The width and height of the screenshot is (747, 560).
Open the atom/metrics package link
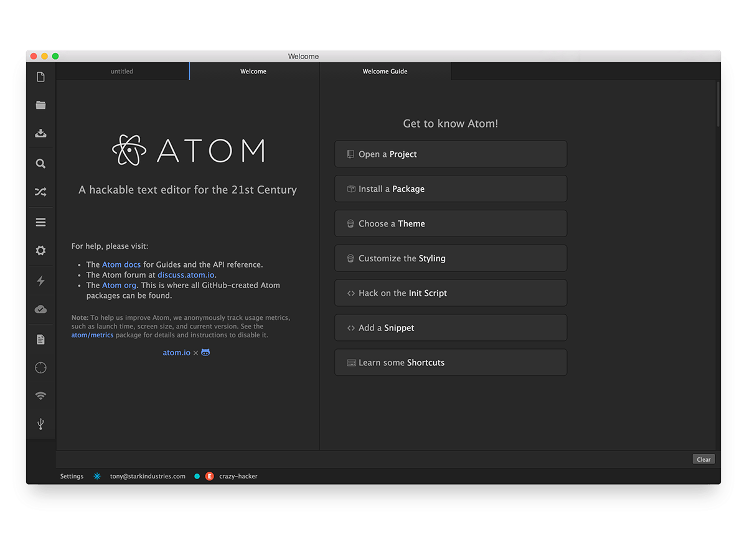[92, 335]
